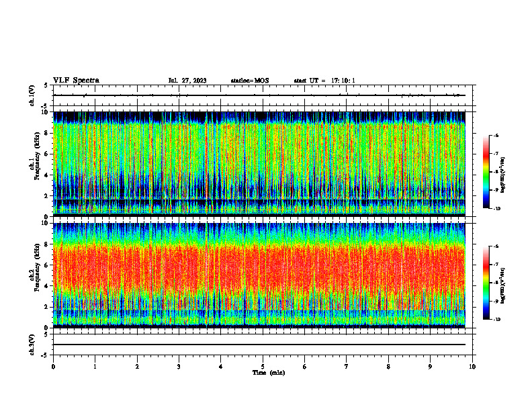Click the ch.1 spectrogram color scale bar
The width and height of the screenshot is (532, 411).
[x=486, y=172]
